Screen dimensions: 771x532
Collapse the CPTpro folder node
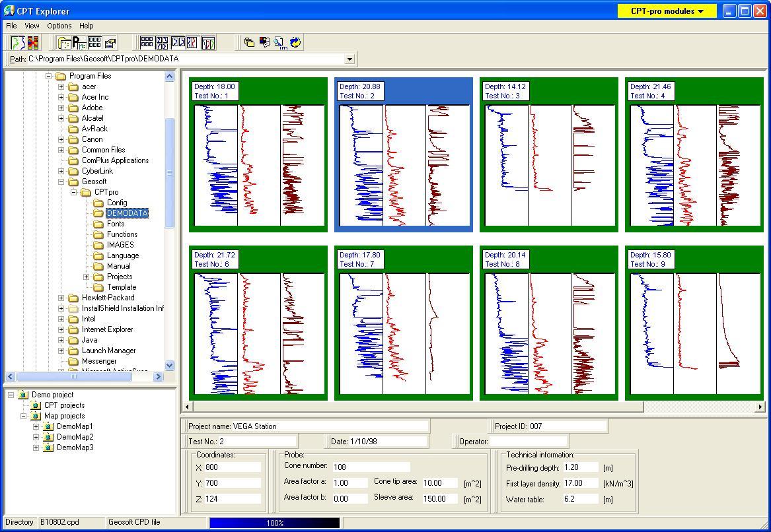coord(74,192)
